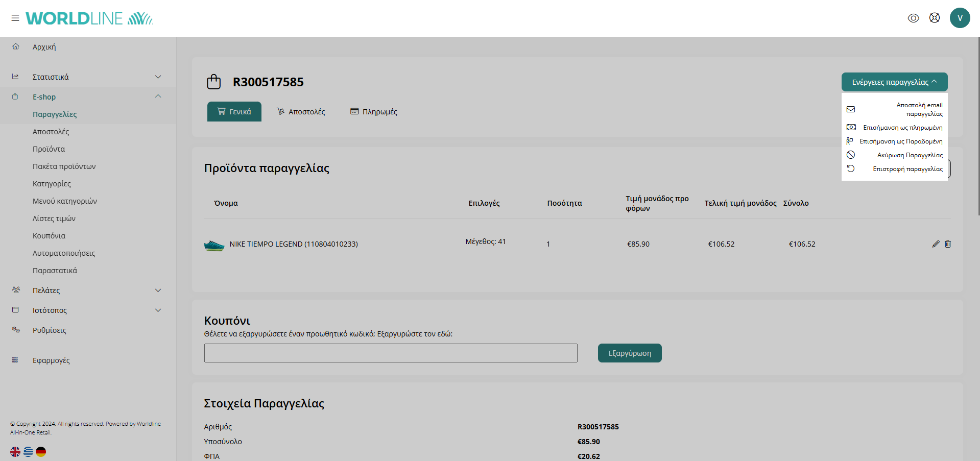Screen dimensions: 980x461
Task: Edit the NIKE TIEMPO LEGEND order line
Action: coord(936,244)
